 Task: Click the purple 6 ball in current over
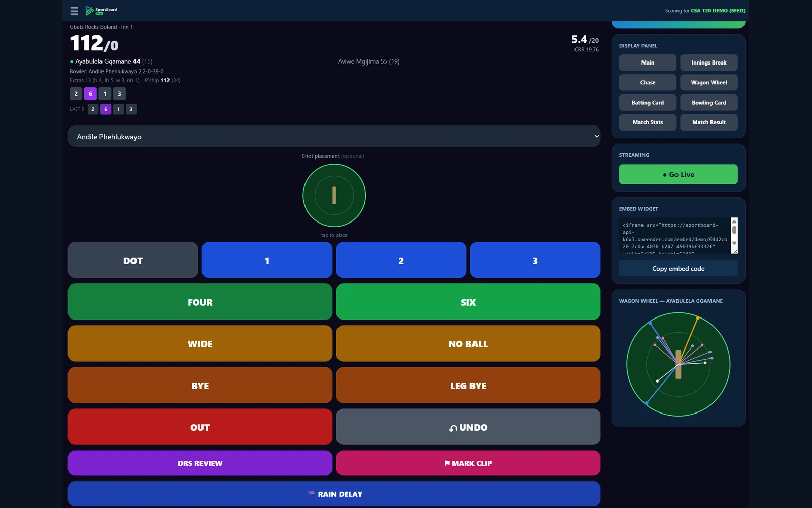tap(90, 93)
